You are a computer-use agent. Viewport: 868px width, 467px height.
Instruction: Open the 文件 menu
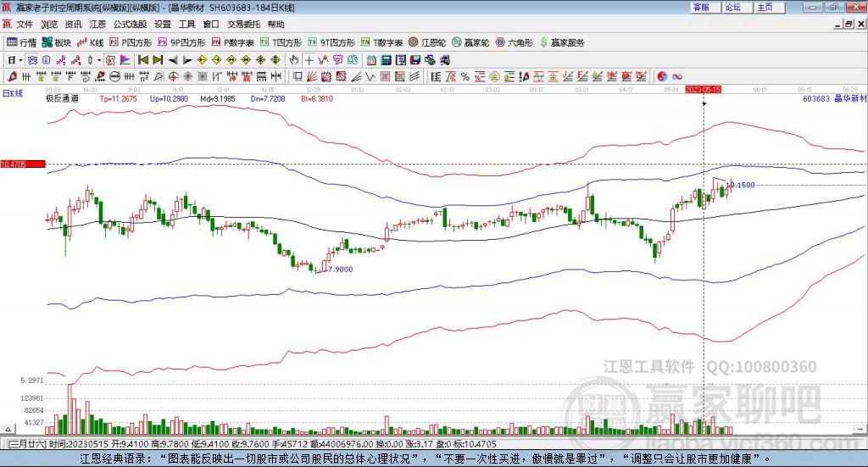(x=25, y=25)
